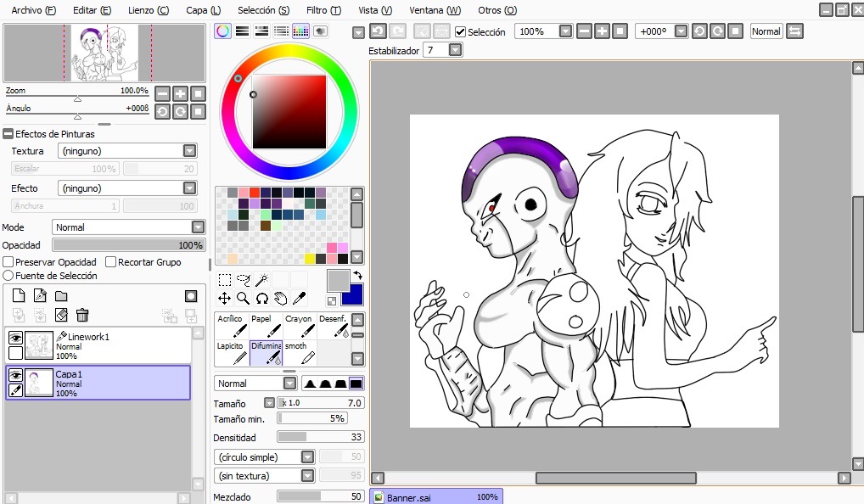Image resolution: width=864 pixels, height=504 pixels.
Task: Toggle the RGB slider panel icon
Action: point(242,31)
